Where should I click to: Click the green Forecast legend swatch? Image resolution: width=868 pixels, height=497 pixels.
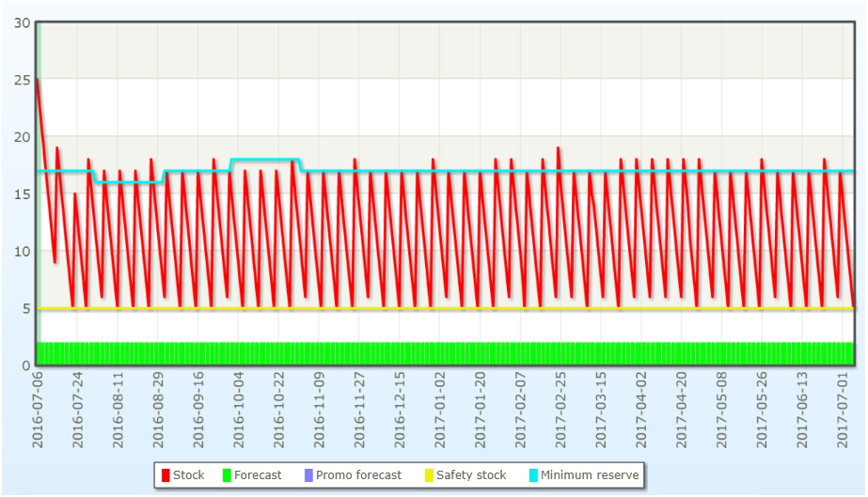pos(227,475)
